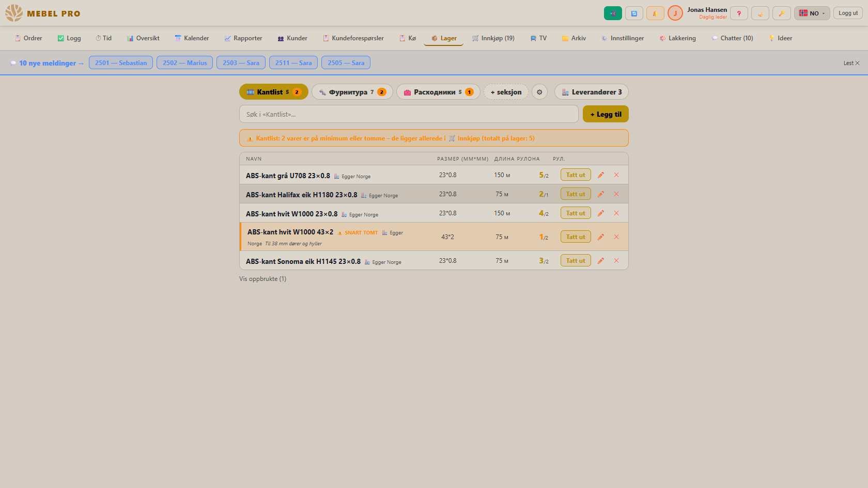Open the Innkjøp (19) menu item
This screenshot has height=488, width=868.
(x=493, y=38)
